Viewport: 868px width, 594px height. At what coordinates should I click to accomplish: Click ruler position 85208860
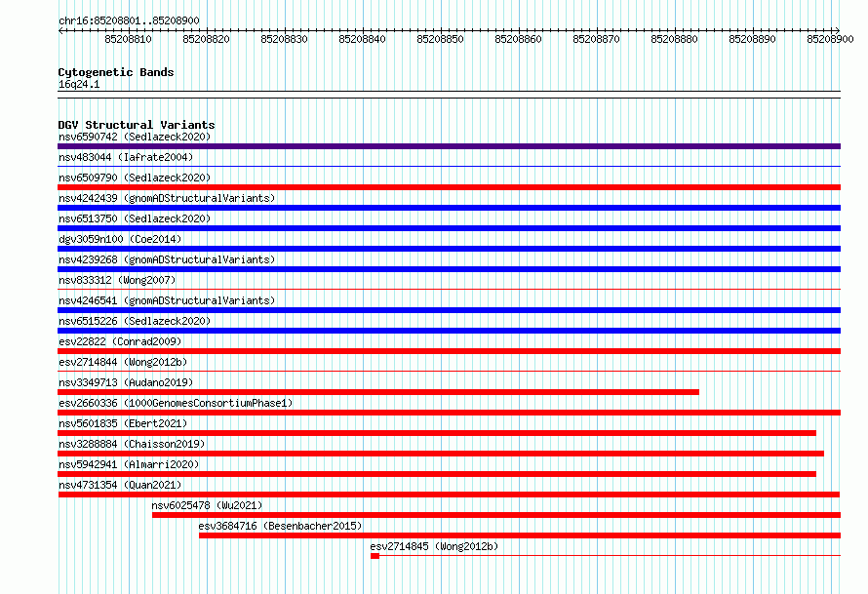(518, 39)
